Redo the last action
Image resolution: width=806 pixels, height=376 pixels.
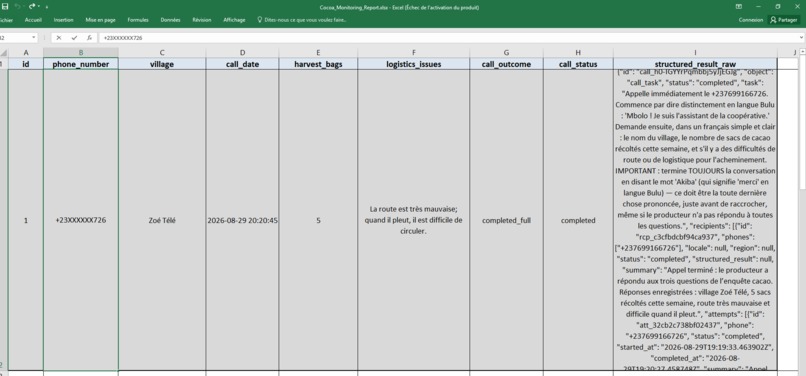click(x=32, y=7)
